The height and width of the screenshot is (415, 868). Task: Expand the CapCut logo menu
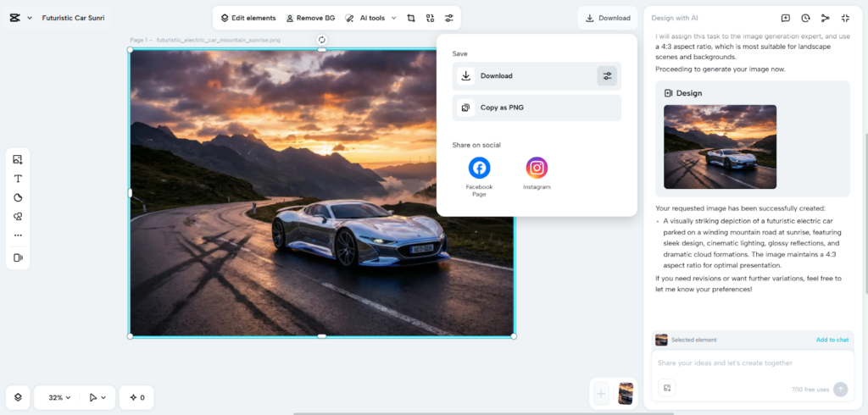coord(19,18)
